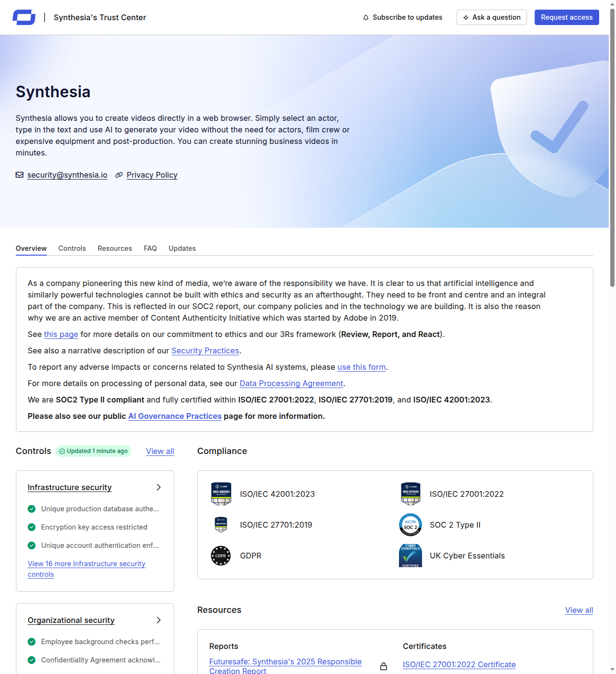Click the UK Cyber Essentials badge icon
This screenshot has height=674, width=616.
tap(411, 556)
